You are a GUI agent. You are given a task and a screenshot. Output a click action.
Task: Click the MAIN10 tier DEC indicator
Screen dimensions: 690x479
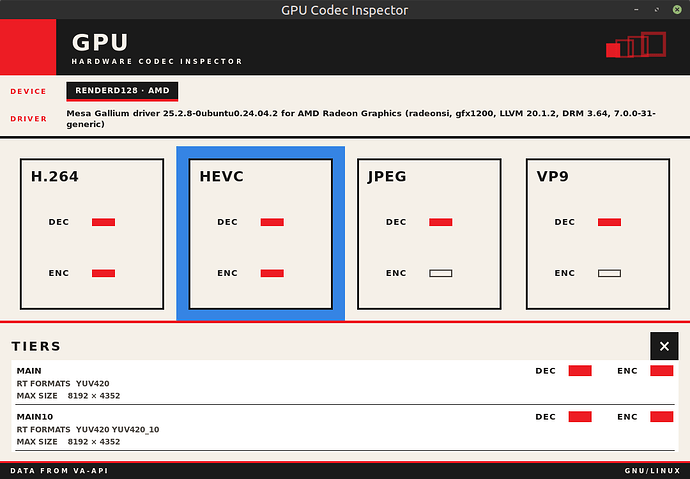(580, 417)
